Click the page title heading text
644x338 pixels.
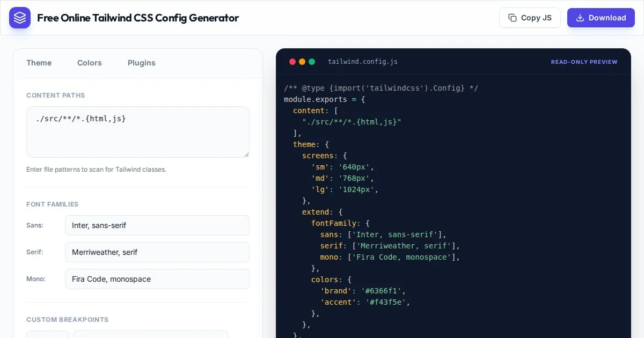point(138,18)
